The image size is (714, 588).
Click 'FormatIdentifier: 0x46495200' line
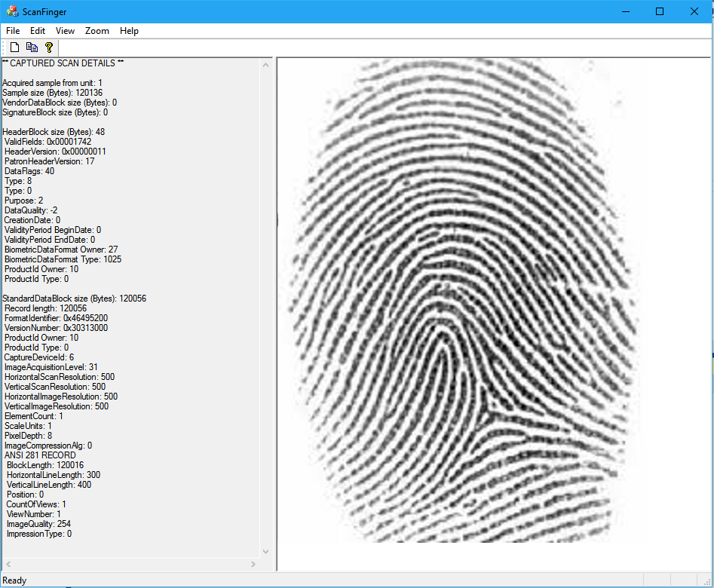56,318
